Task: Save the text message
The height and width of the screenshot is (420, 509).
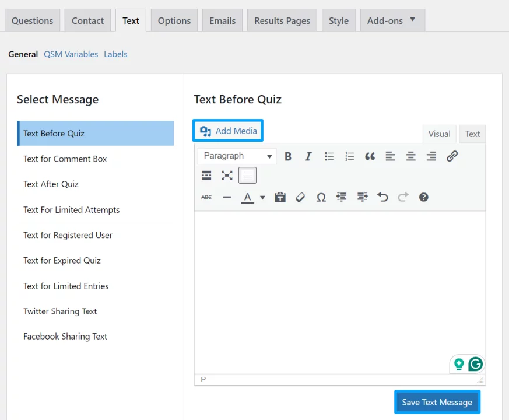Action: pyautogui.click(x=437, y=402)
